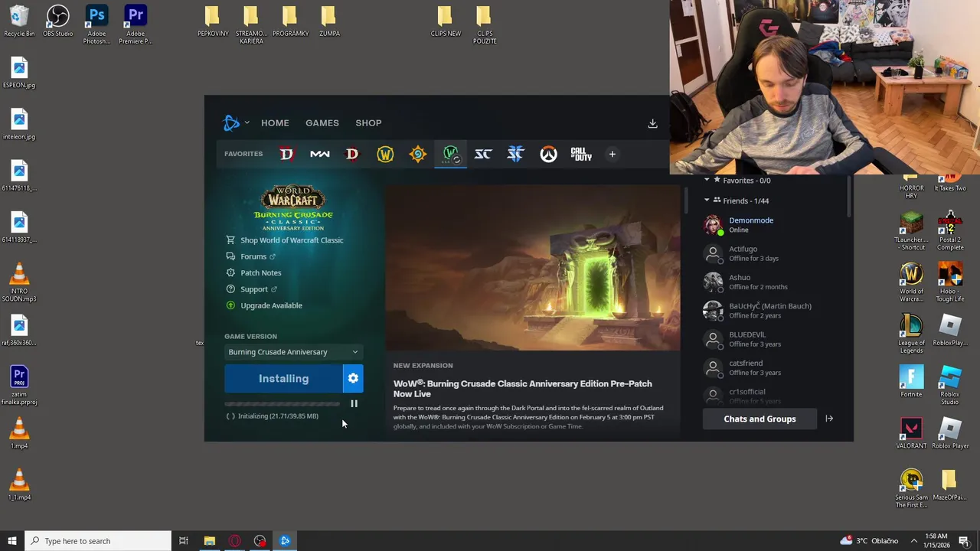Open Recycle Bin on desktop
This screenshot has height=551, width=980.
click(x=19, y=21)
